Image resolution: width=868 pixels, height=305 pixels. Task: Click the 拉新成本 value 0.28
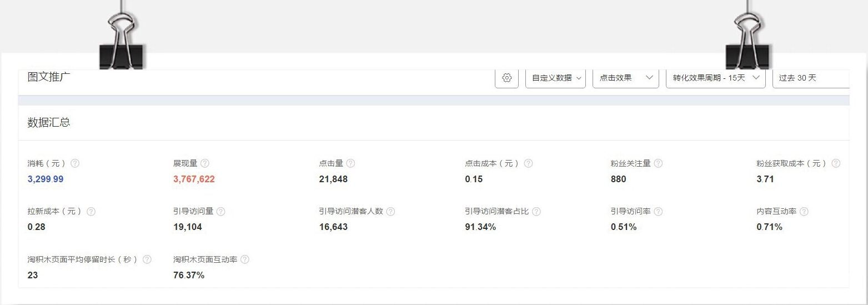tap(37, 227)
